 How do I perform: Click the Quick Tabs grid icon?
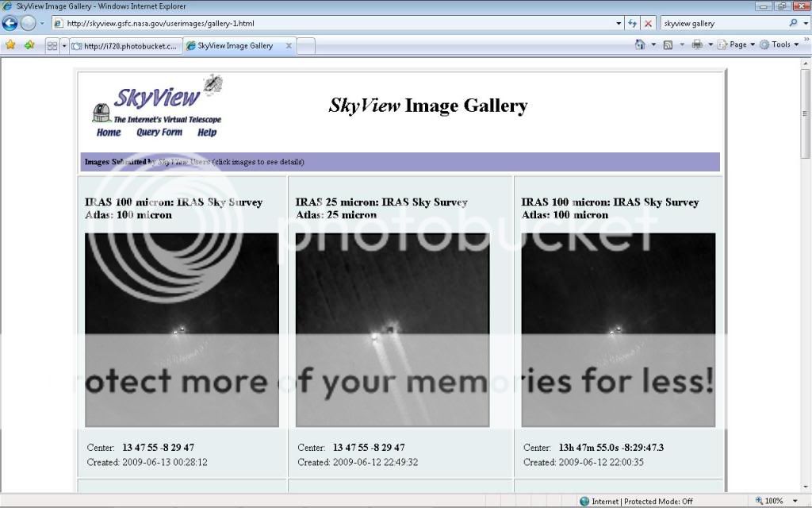pyautogui.click(x=52, y=46)
